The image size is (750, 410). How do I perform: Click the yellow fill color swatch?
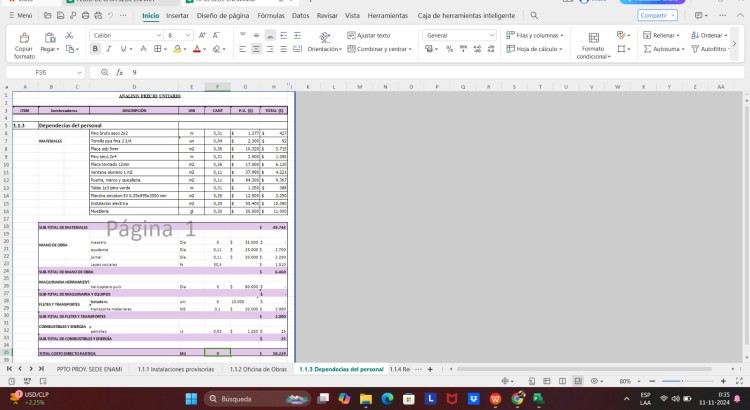177,49
